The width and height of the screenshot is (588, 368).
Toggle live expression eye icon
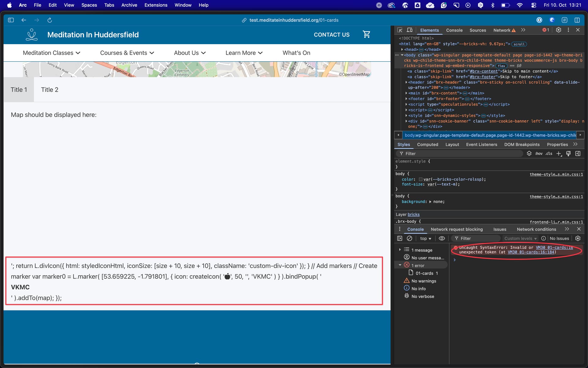pos(442,238)
